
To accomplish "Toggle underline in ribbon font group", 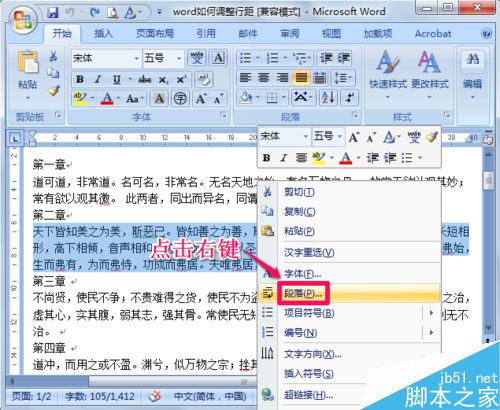I will (x=116, y=80).
